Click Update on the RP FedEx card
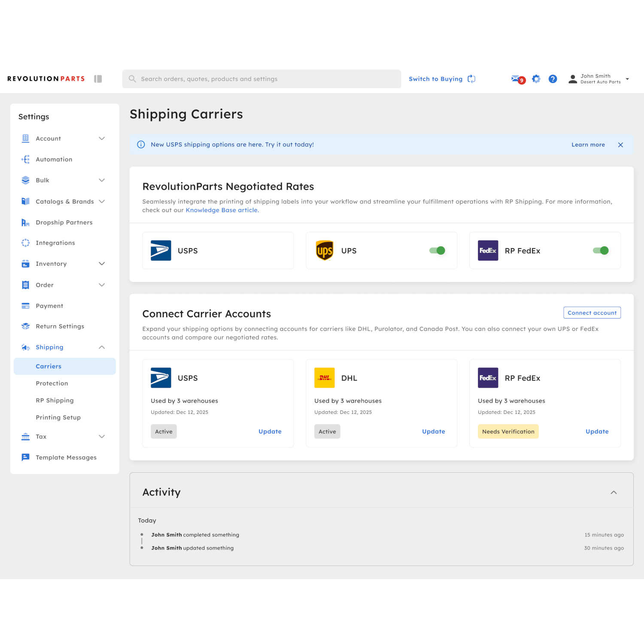This screenshot has width=644, height=644. click(x=597, y=431)
